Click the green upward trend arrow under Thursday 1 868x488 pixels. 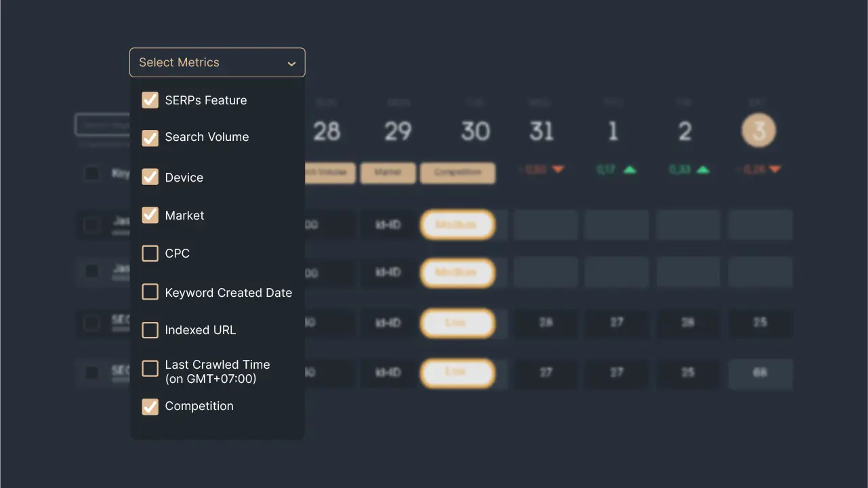[x=630, y=170]
